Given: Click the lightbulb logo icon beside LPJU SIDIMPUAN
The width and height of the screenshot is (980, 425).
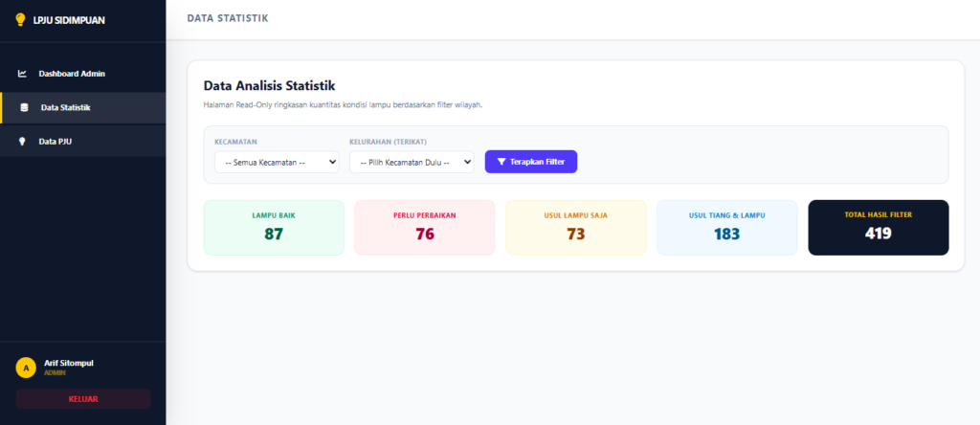Looking at the screenshot, I should pos(20,20).
